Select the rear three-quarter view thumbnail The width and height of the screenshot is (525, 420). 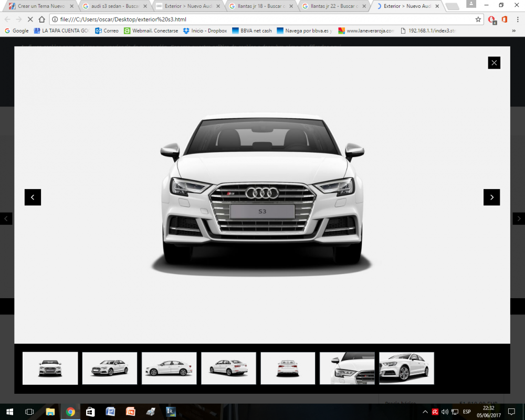tap(229, 368)
